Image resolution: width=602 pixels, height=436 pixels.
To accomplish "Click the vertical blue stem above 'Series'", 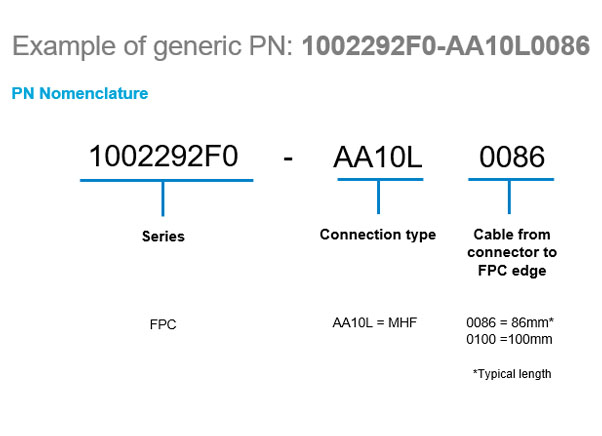I will click(163, 199).
